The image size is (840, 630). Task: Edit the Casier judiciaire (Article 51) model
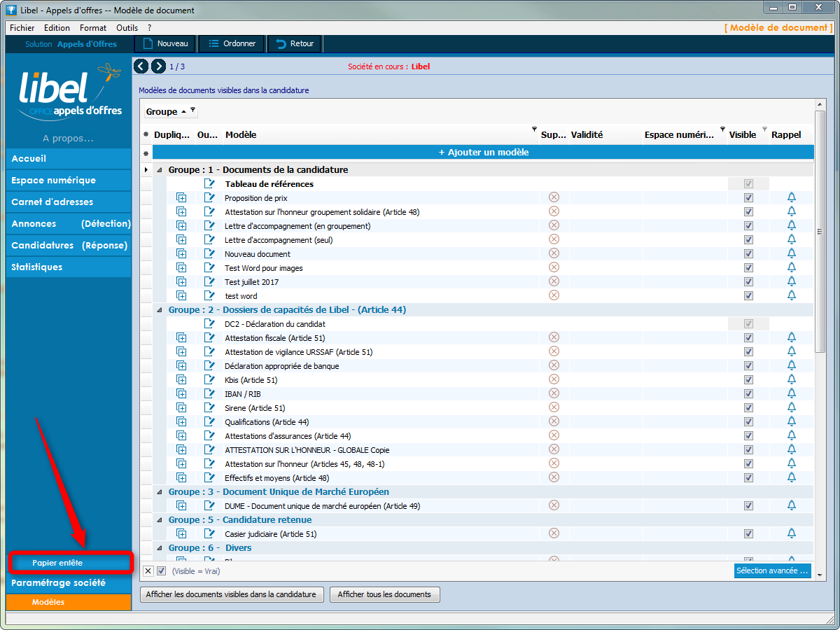pos(209,534)
